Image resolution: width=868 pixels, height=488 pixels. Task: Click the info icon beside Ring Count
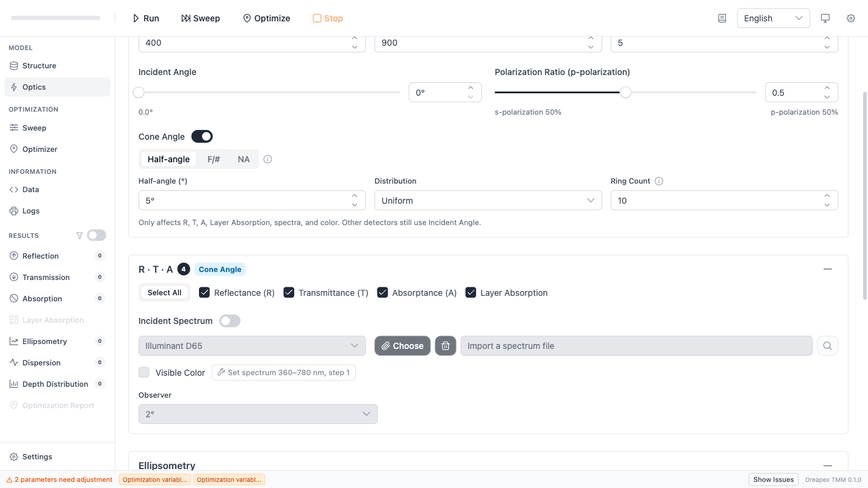tap(659, 181)
